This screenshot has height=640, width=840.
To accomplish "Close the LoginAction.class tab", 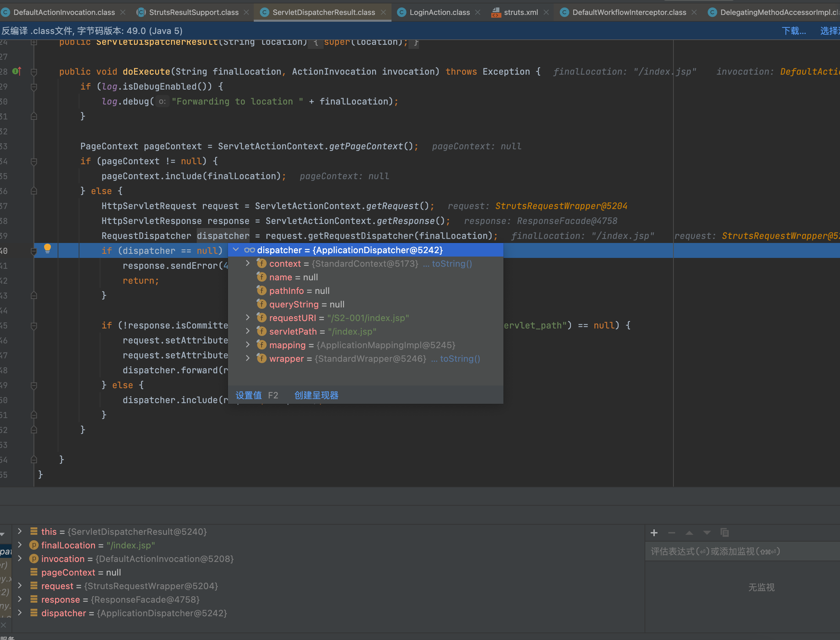I will pyautogui.click(x=478, y=12).
